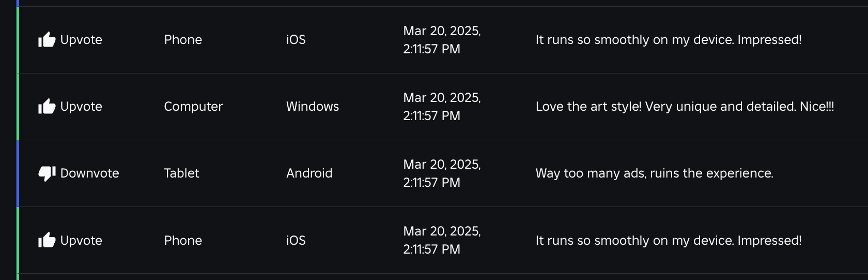This screenshot has height=280, width=868.
Task: Select the Downvote label text
Action: tap(90, 173)
